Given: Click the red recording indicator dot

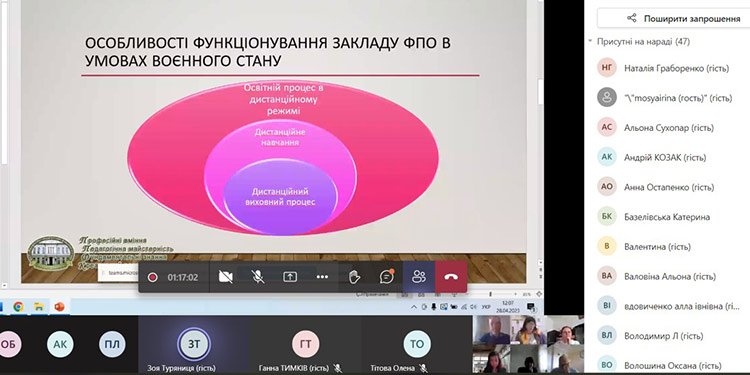Looking at the screenshot, I should [153, 277].
